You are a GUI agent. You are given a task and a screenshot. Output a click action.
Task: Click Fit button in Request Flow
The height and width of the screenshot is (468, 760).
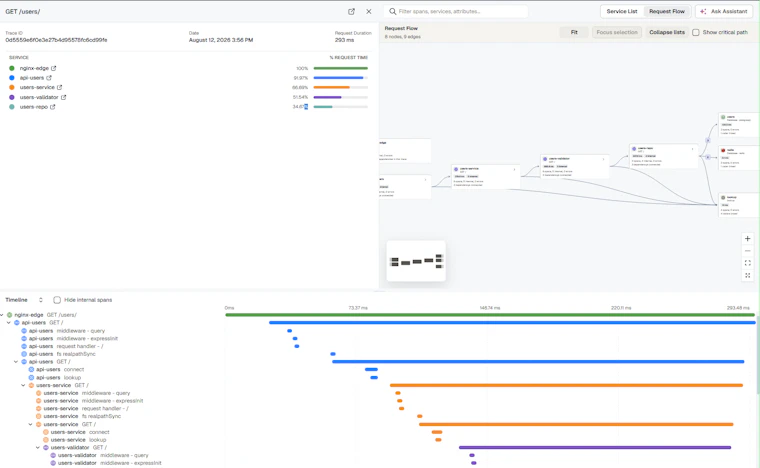click(x=574, y=32)
